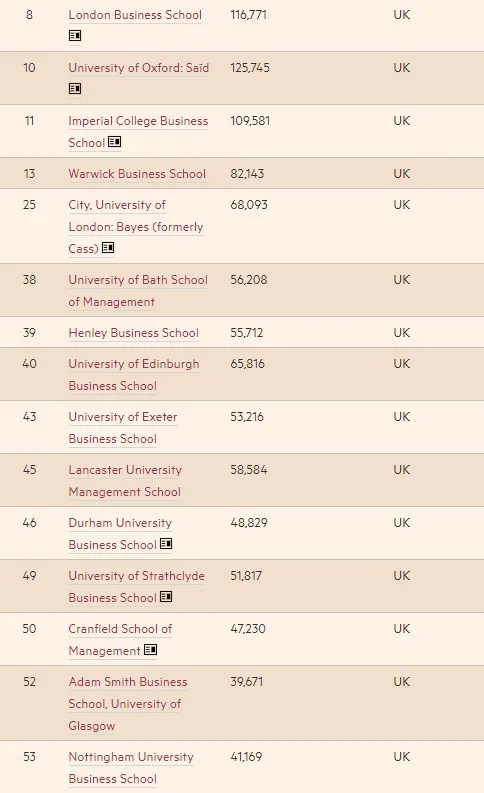Open the University of Oxford: Saïd link
Image resolution: width=484 pixels, height=793 pixels.
tap(139, 68)
